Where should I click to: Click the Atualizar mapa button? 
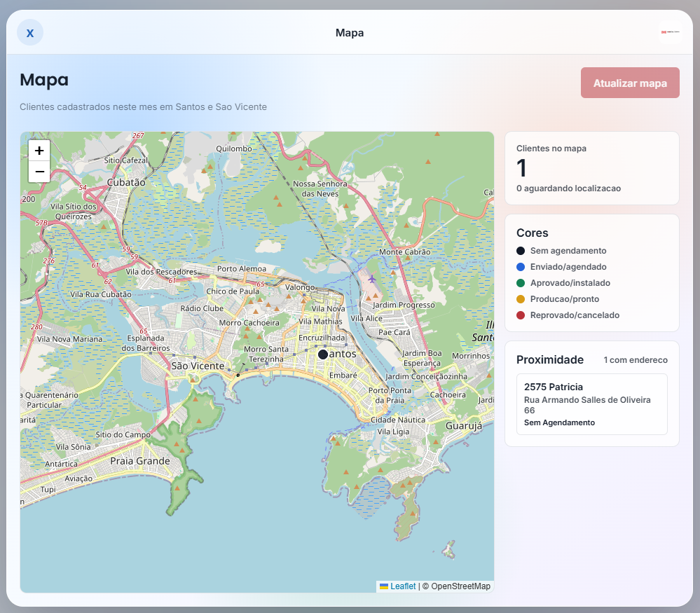click(x=630, y=83)
